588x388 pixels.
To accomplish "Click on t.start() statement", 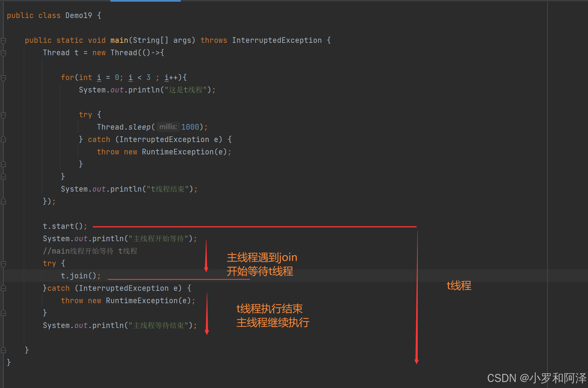I will 62,226.
